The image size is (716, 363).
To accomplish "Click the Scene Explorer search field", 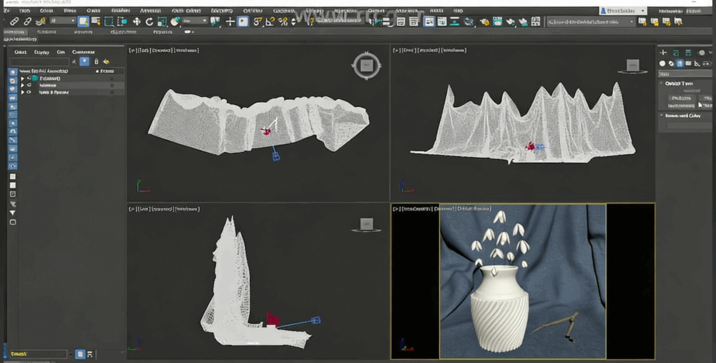I will click(x=40, y=61).
